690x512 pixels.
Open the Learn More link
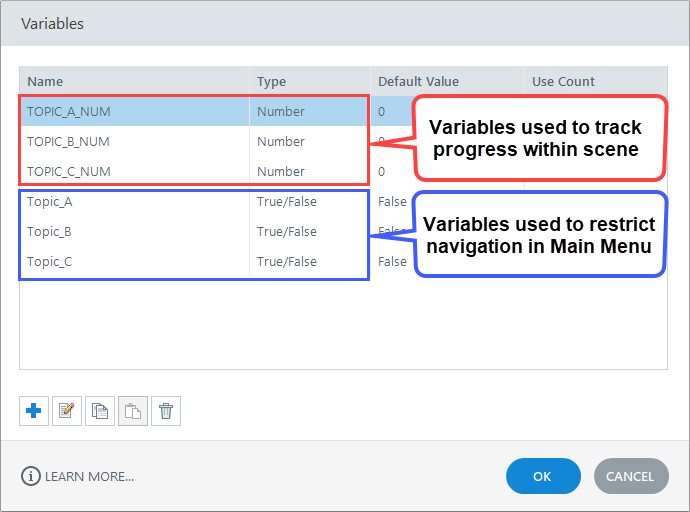tap(89, 476)
